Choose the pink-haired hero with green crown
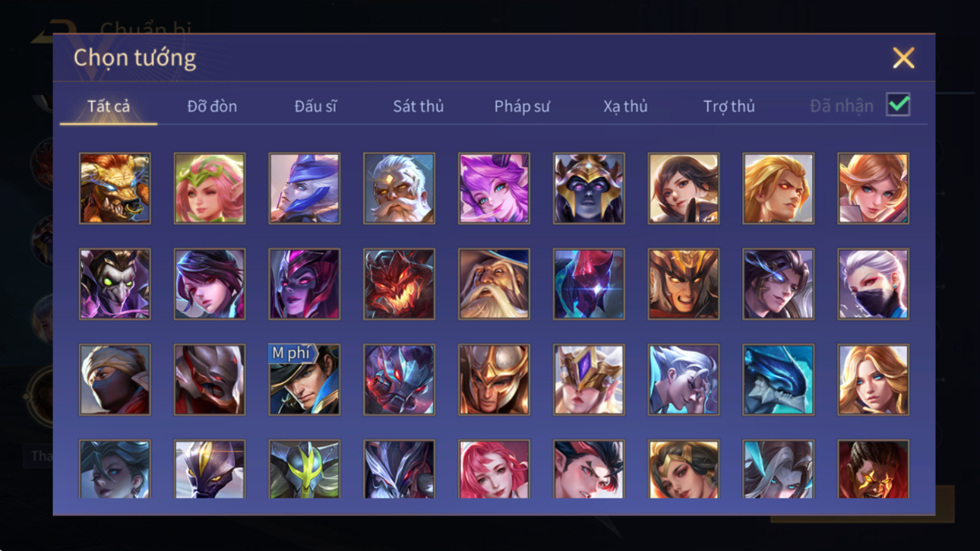The width and height of the screenshot is (980, 551). (210, 188)
